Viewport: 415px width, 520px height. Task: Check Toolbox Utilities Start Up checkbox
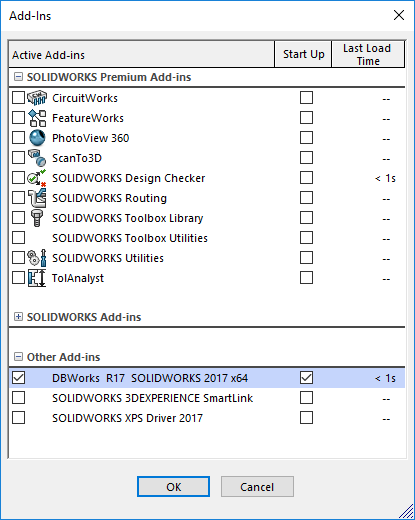(306, 238)
